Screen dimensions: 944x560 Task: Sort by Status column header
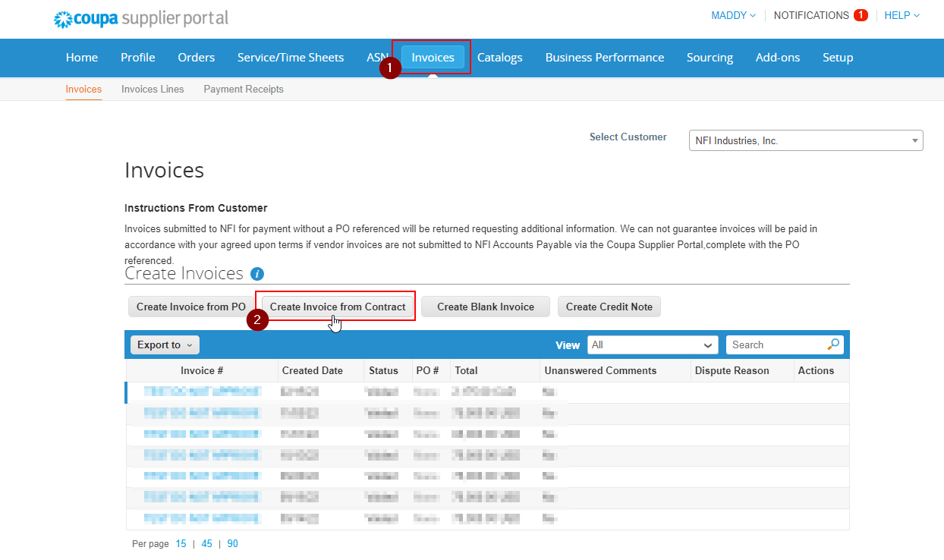coord(383,371)
